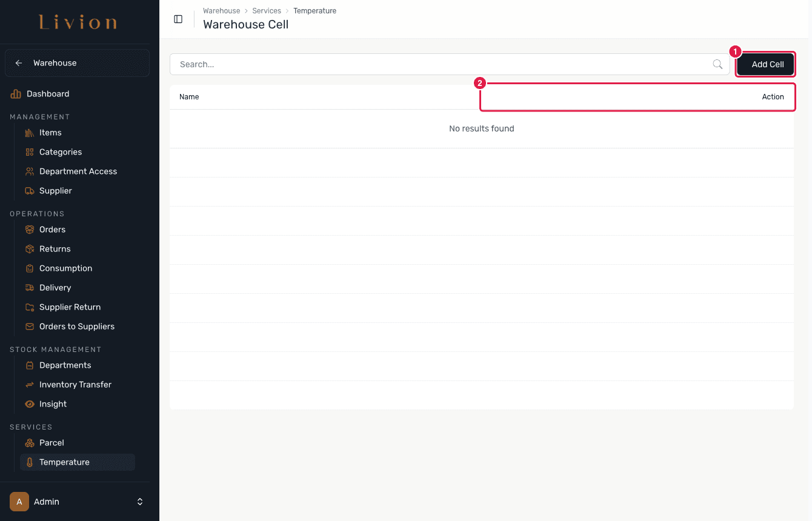Click the Admin avatar letter A

tap(19, 502)
